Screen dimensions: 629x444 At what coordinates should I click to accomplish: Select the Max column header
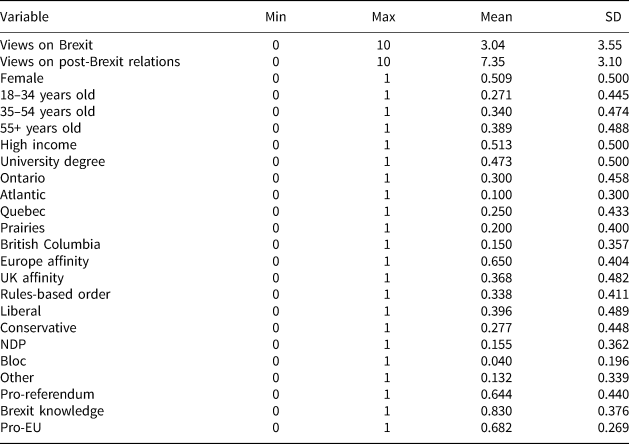tap(385, 17)
